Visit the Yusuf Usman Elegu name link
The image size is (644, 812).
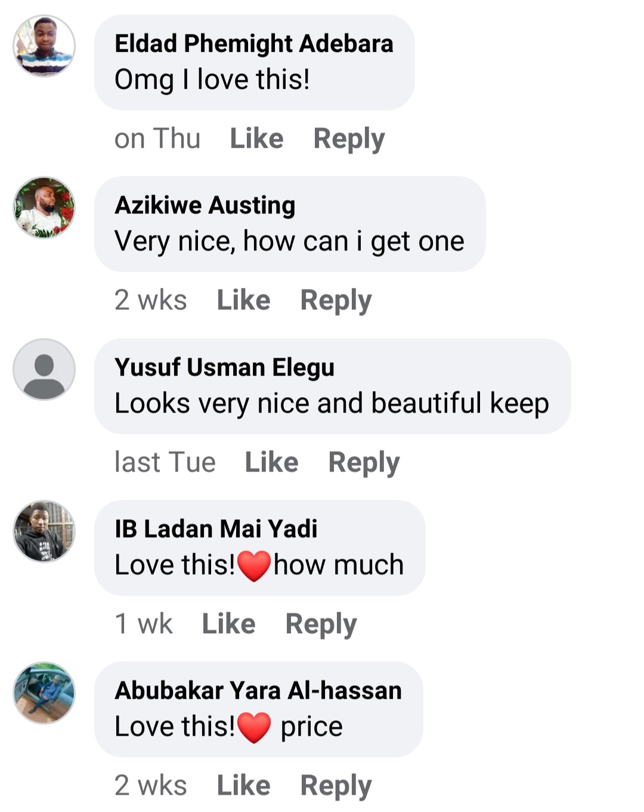point(224,367)
